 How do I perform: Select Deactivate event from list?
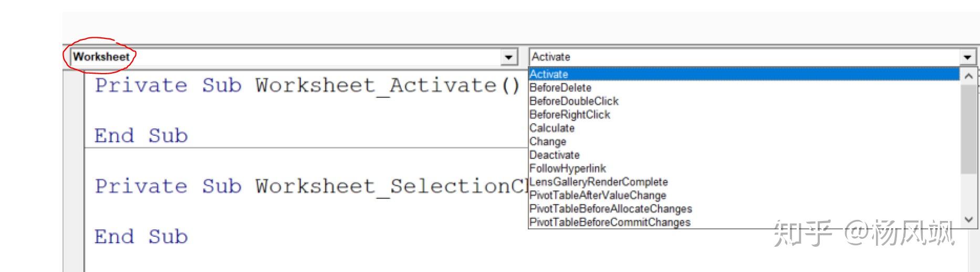coord(555,155)
